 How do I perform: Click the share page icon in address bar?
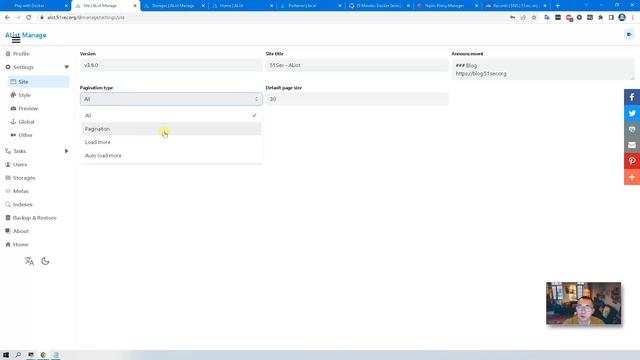click(523, 18)
